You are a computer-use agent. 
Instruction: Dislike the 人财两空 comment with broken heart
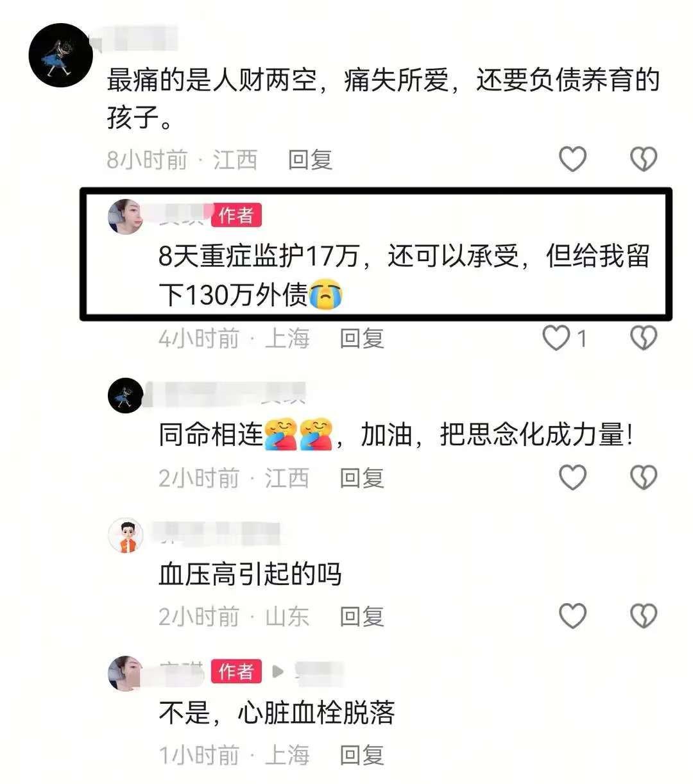(x=644, y=158)
